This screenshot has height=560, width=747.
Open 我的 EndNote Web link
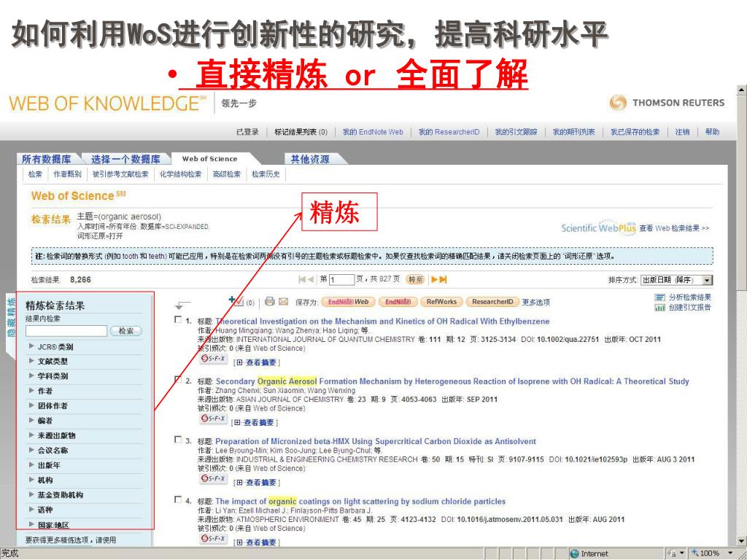coord(373,132)
